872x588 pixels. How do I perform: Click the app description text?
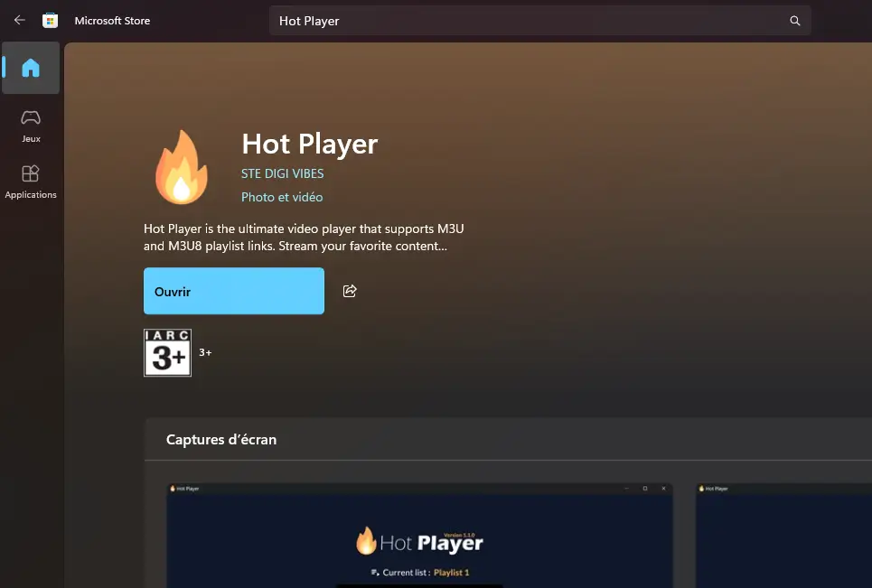point(304,238)
